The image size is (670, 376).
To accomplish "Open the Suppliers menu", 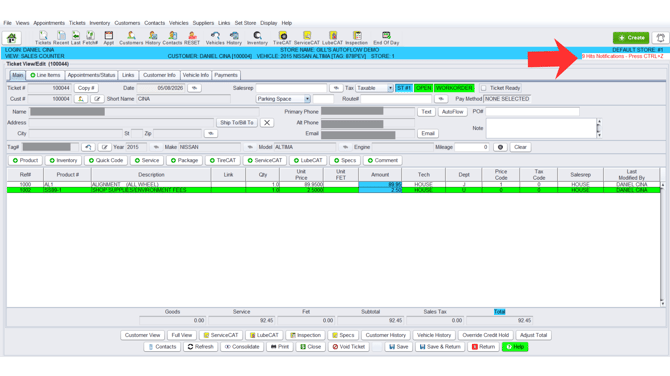I will coord(203,23).
